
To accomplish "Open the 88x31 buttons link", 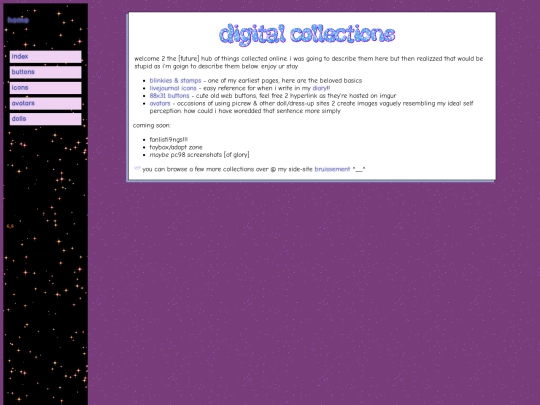I will tap(169, 96).
